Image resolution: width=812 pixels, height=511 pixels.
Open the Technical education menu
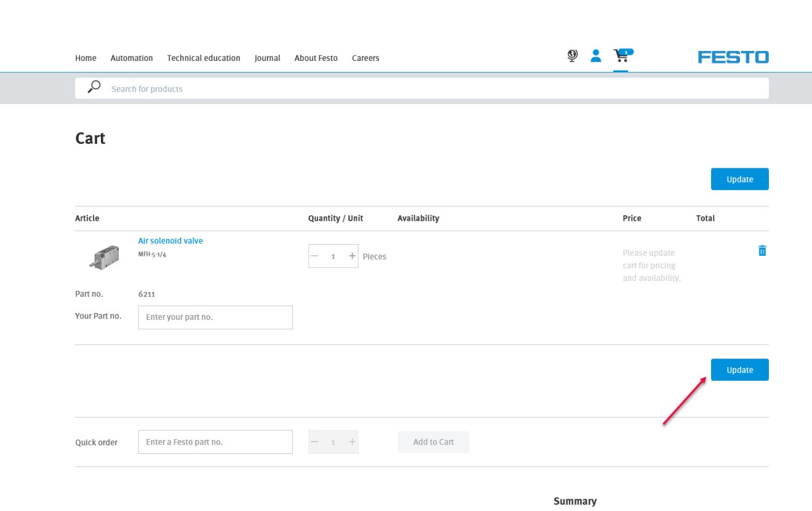coord(204,58)
